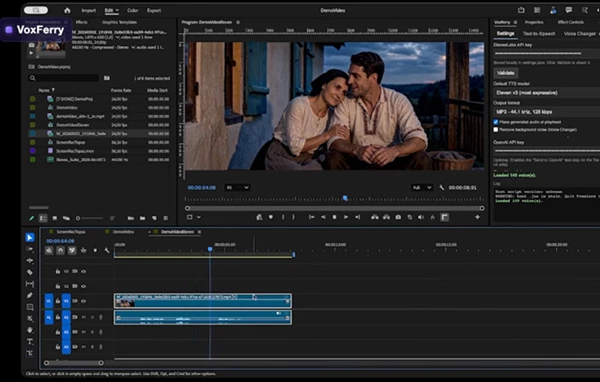
Task: Adjust the thumbnail zoom slider in Project panel
Action: 89,218
